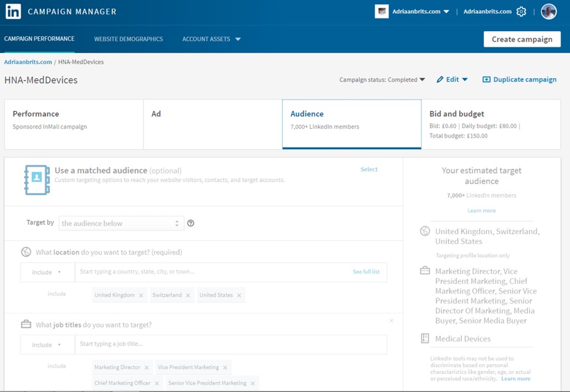
Task: Click the Medical Devices building icon
Action: 425,339
